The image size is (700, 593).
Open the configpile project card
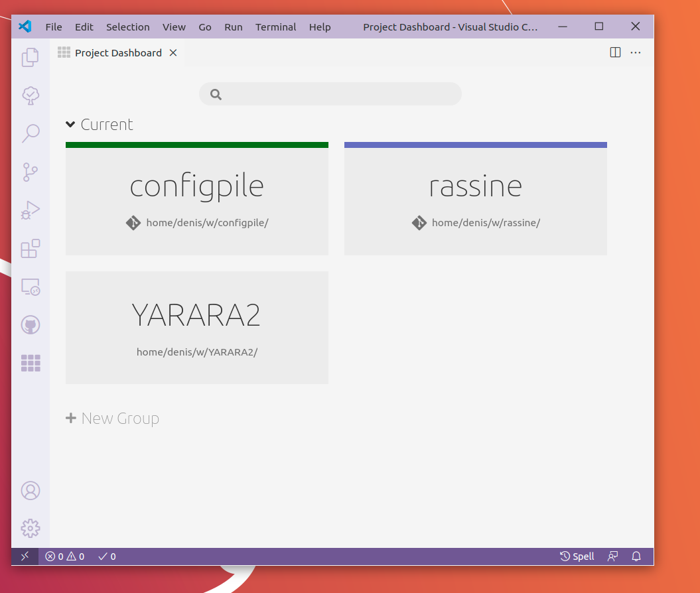coord(197,198)
